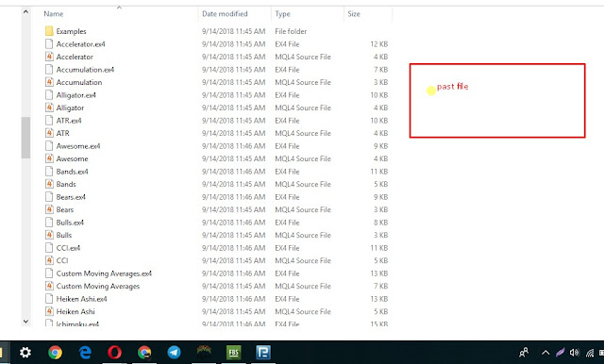Click the file list scrollbar thumb
This screenshot has width=604, height=364.
25,138
